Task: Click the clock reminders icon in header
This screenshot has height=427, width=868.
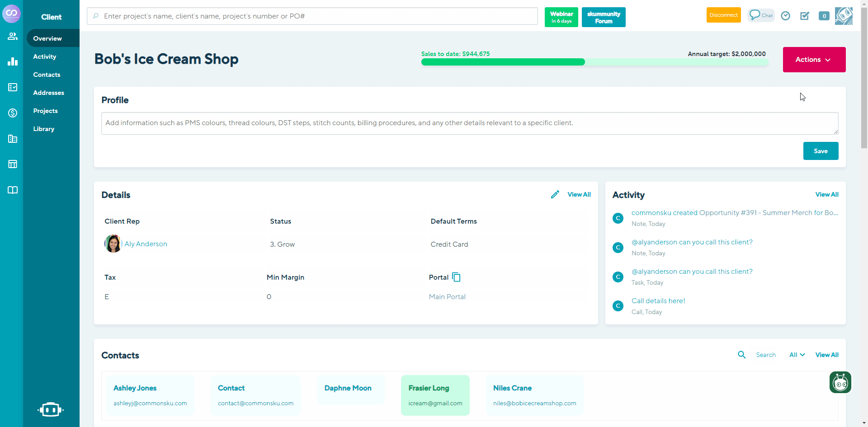Action: (786, 16)
